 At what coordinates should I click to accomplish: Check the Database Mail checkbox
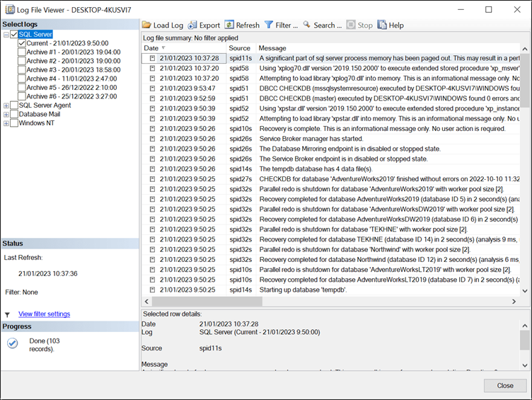coord(14,114)
